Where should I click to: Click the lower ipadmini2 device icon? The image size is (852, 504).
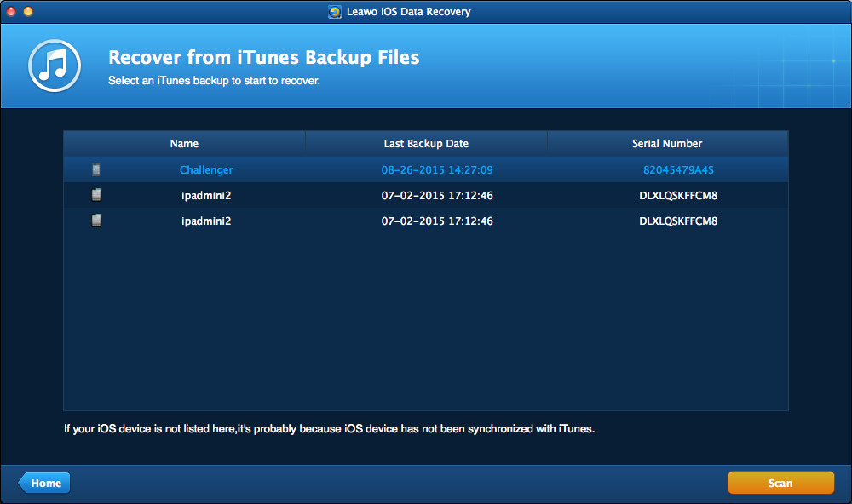(x=96, y=220)
